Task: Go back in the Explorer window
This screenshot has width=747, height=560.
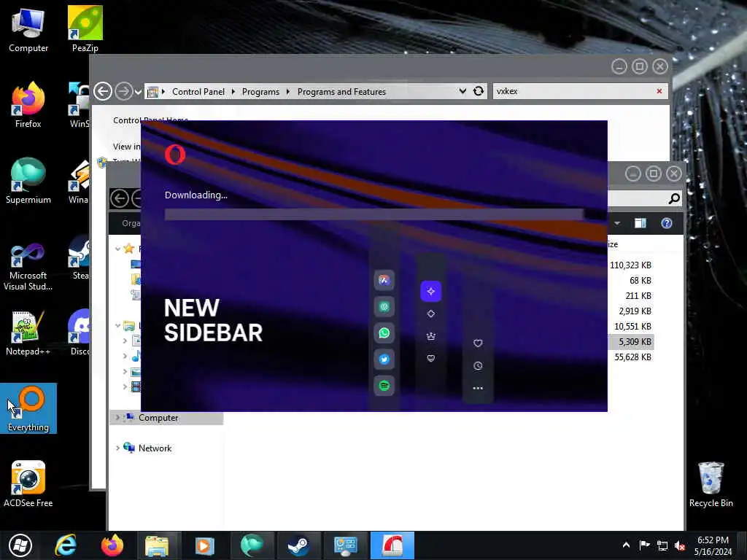Action: coord(119,198)
